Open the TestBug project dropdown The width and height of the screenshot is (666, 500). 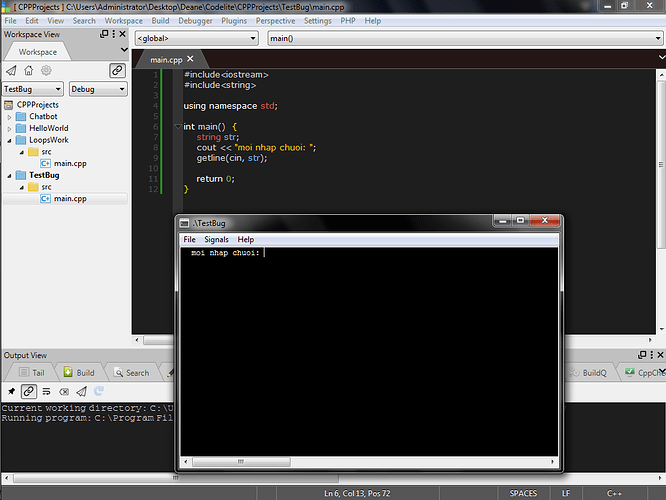pyautogui.click(x=33, y=89)
